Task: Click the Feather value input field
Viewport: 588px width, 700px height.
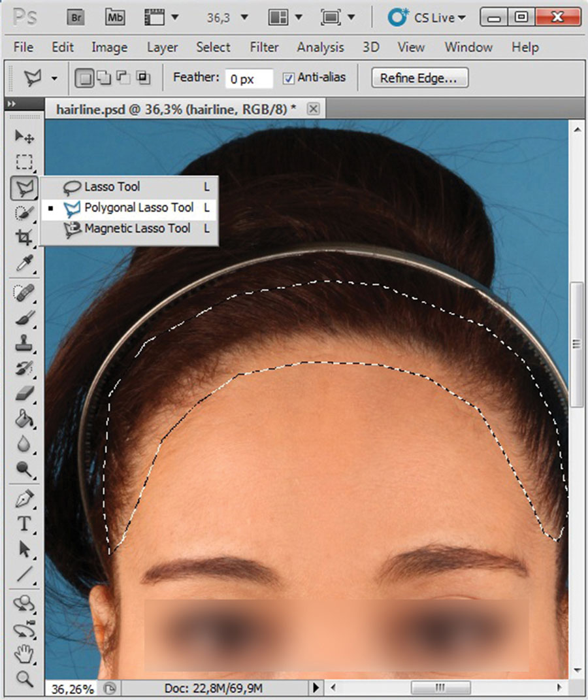Action: click(249, 79)
